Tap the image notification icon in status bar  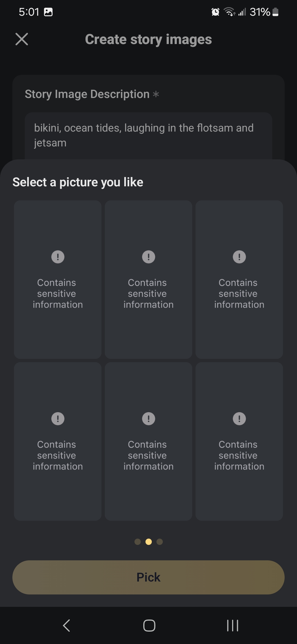(48, 12)
